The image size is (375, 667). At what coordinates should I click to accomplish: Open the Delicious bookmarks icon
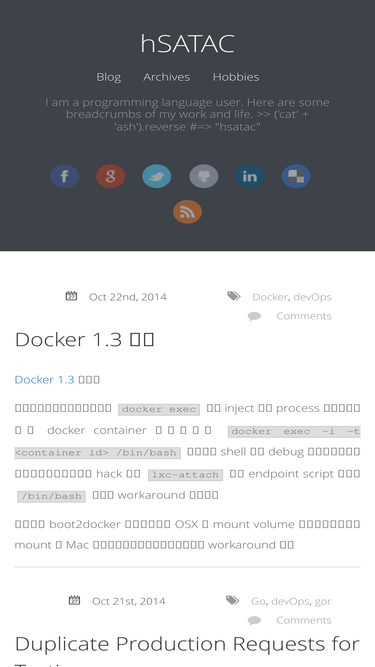296,176
